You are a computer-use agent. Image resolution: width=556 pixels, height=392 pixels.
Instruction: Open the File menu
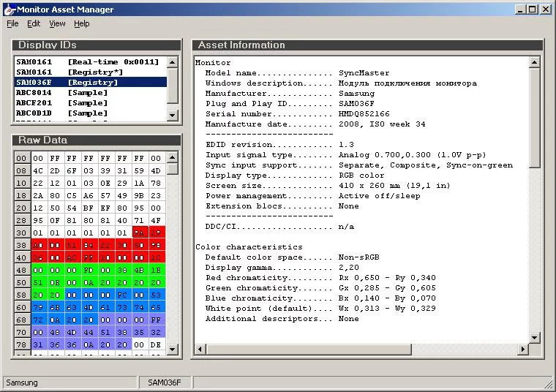(x=12, y=23)
